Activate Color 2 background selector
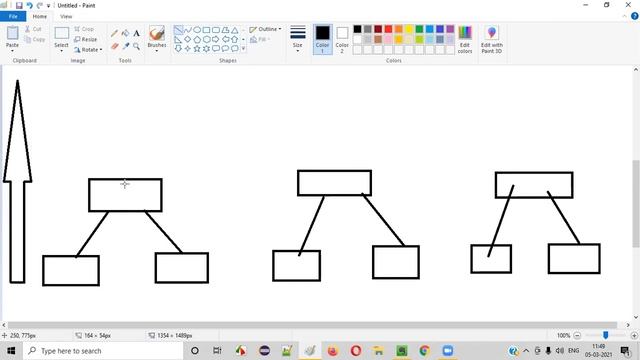640x360 pixels. [x=342, y=39]
